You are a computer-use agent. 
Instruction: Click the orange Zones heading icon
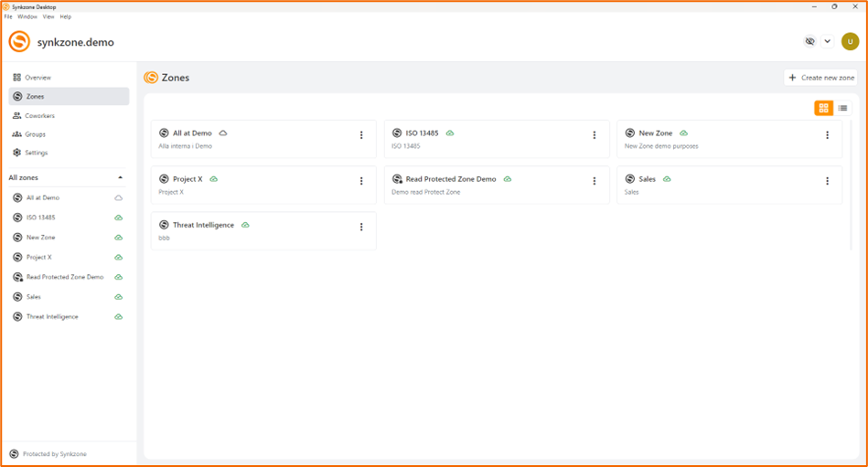pyautogui.click(x=151, y=78)
